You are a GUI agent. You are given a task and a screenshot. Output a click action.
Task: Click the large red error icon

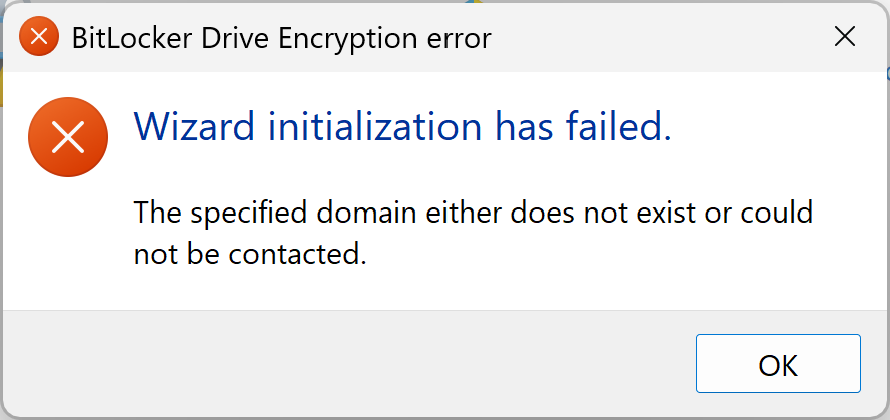tap(67, 138)
